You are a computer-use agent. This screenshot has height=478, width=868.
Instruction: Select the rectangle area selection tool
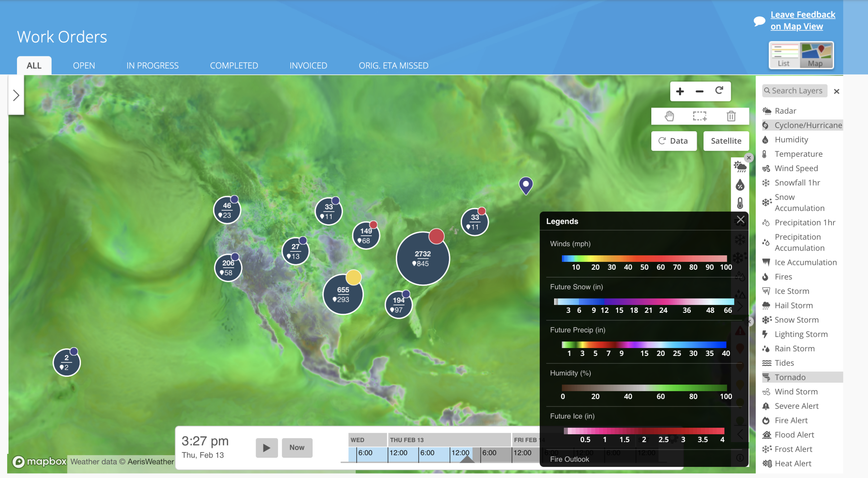click(x=699, y=116)
